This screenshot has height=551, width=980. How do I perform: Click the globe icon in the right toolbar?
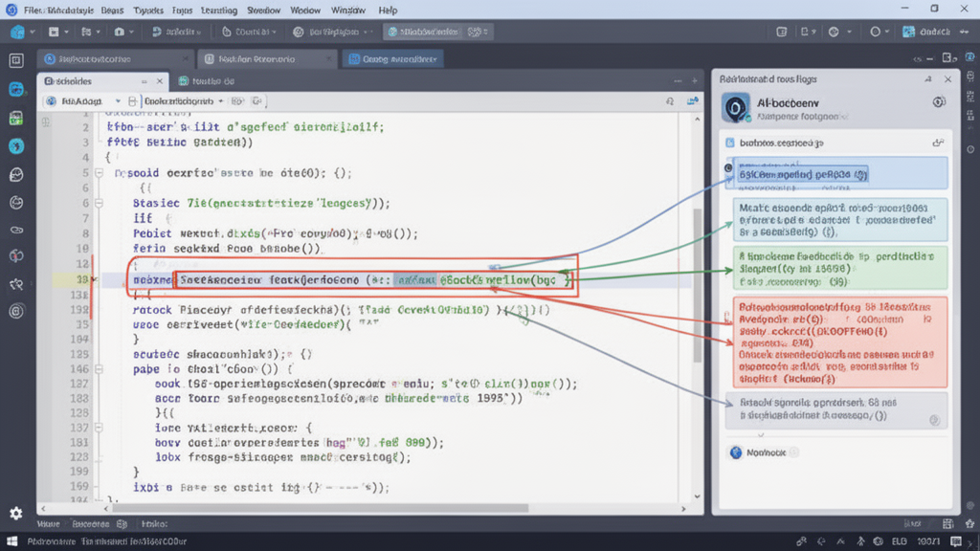click(x=834, y=32)
